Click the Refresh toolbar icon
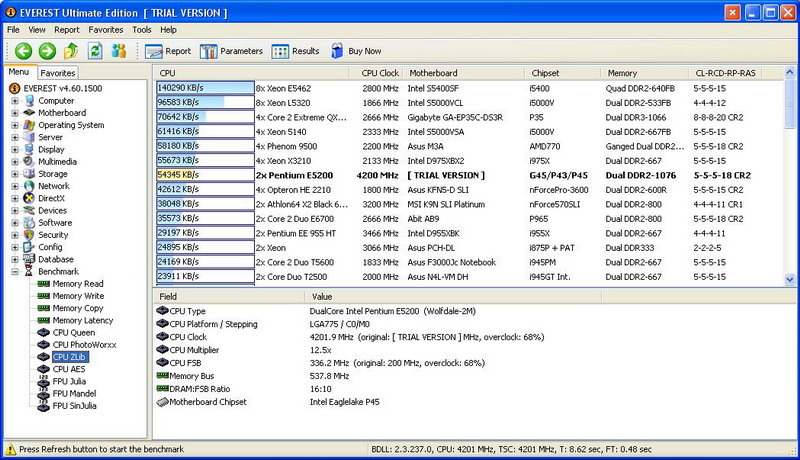 95,51
